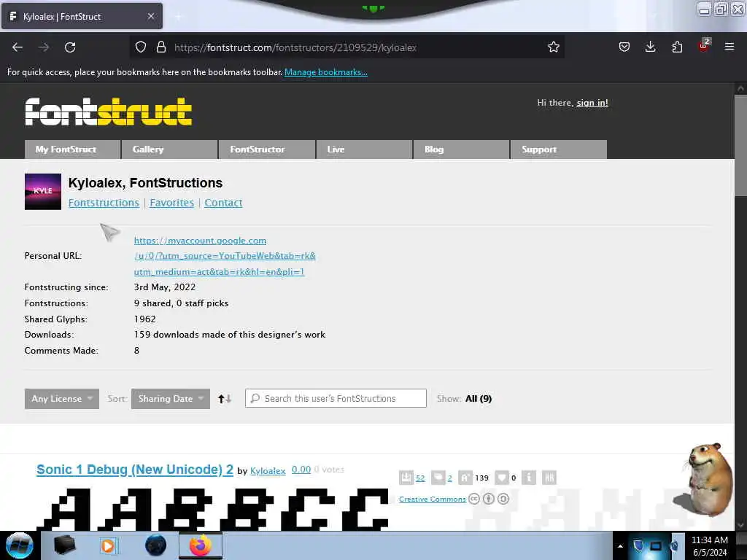Click the Kyloalex author link
This screenshot has height=560, width=747.
click(x=268, y=471)
